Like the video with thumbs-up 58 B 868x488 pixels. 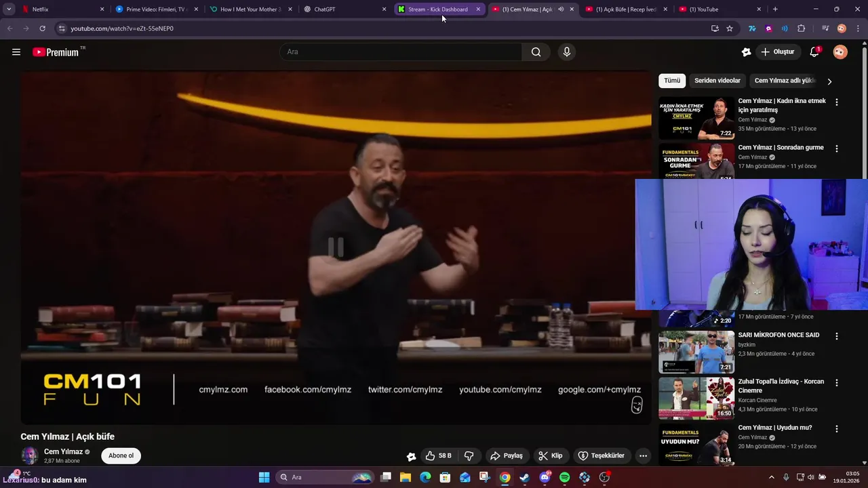click(438, 456)
